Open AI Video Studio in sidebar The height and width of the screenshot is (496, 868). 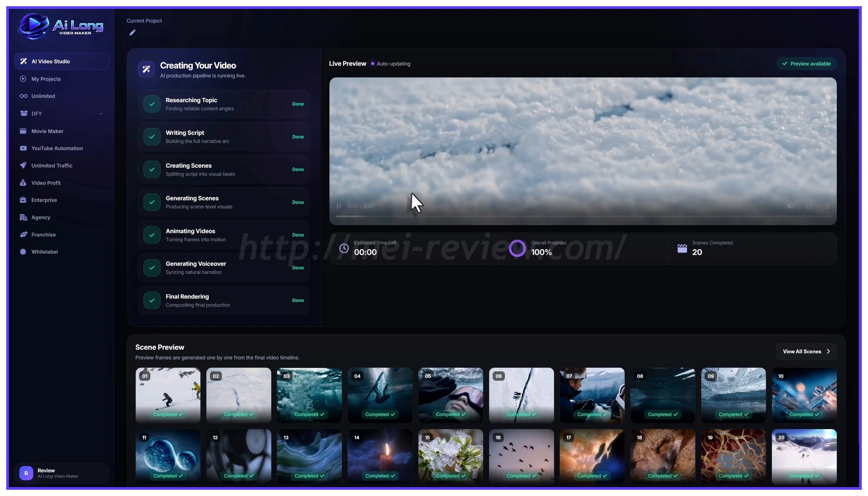(61, 61)
